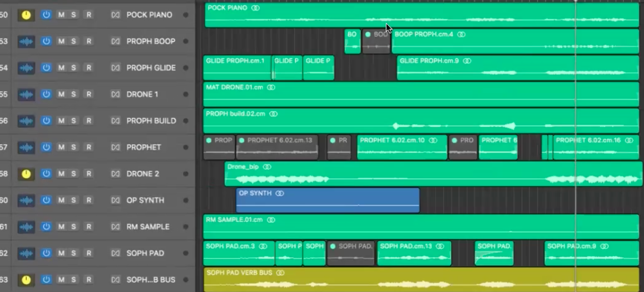Click the PROPH GLIDE waveform track icon
The image size is (644, 292).
pos(26,68)
